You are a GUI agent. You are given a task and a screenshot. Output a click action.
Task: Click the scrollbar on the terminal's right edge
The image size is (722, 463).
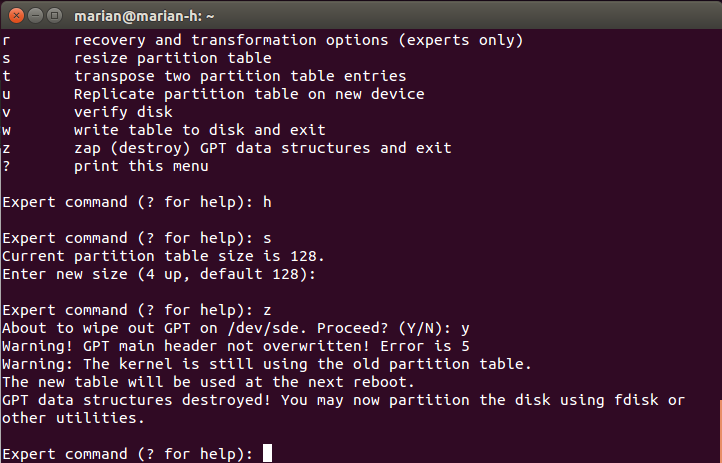coord(720,431)
